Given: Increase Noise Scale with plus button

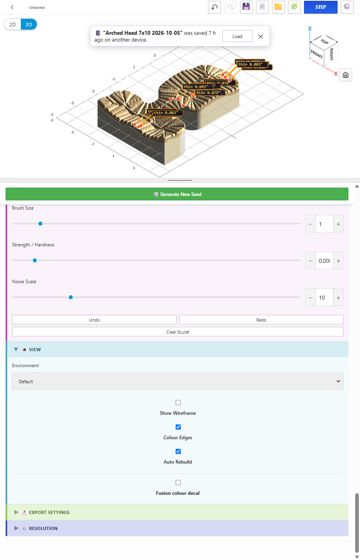Looking at the screenshot, I should tap(338, 298).
